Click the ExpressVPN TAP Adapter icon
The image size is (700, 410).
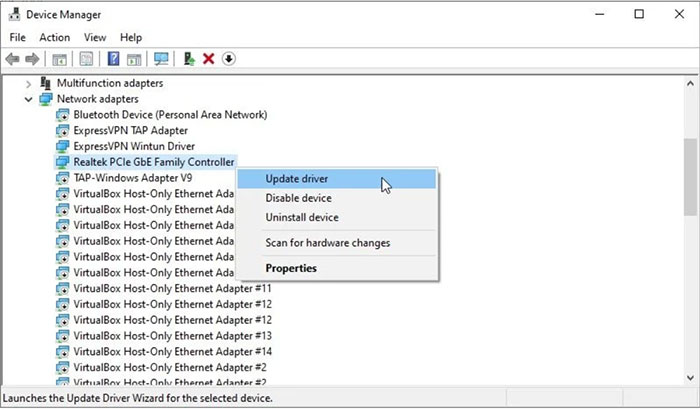pos(62,130)
